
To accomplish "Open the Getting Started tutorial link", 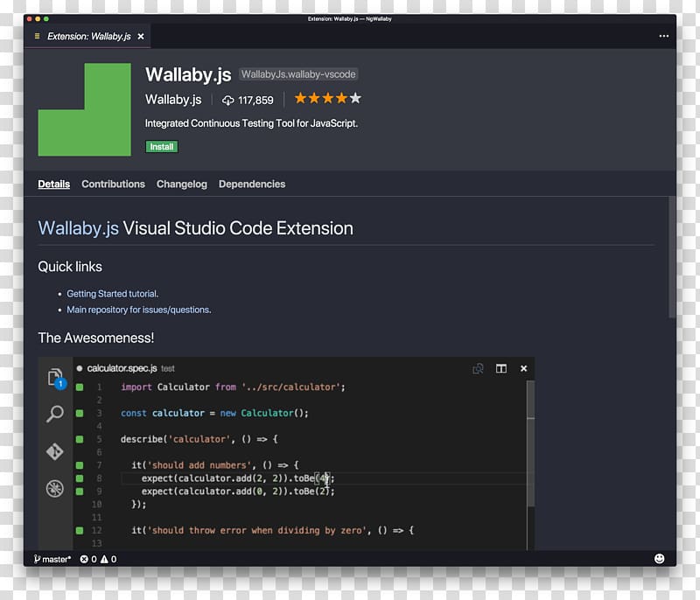I will click(113, 294).
